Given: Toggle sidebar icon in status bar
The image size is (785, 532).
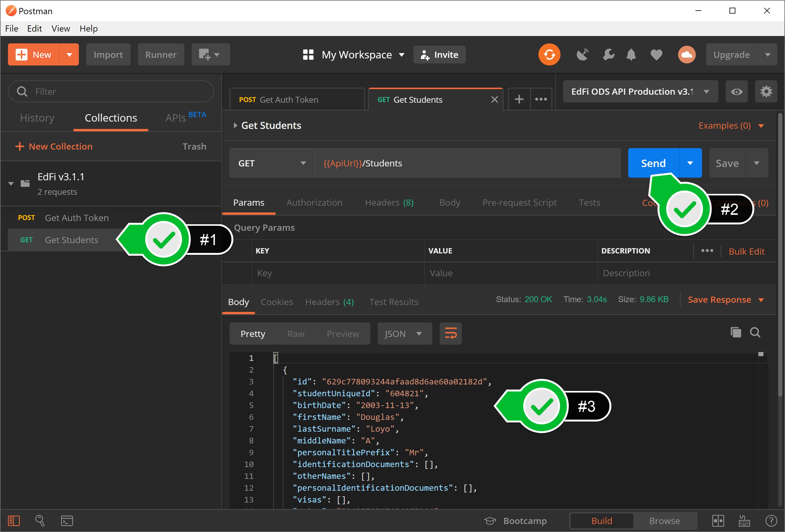Looking at the screenshot, I should click(x=14, y=520).
